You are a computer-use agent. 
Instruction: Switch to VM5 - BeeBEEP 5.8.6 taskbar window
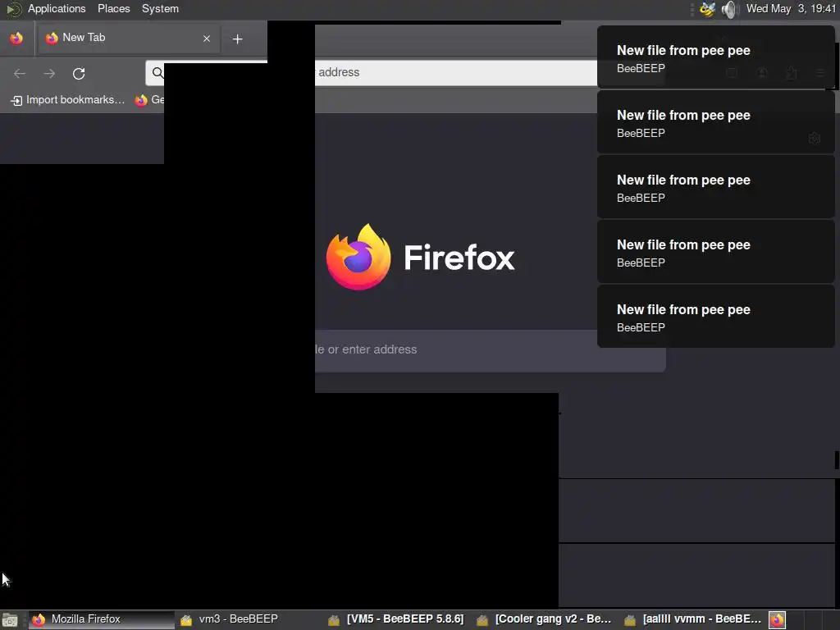point(396,620)
